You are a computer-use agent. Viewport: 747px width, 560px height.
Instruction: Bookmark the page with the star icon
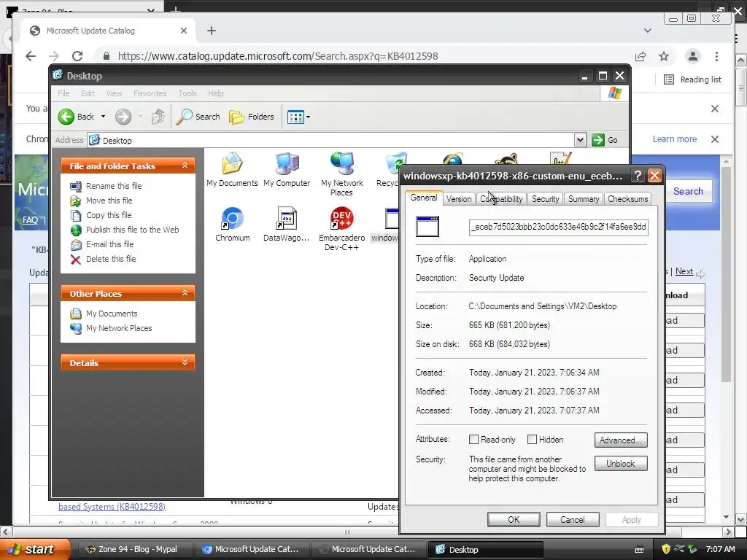[x=664, y=56]
